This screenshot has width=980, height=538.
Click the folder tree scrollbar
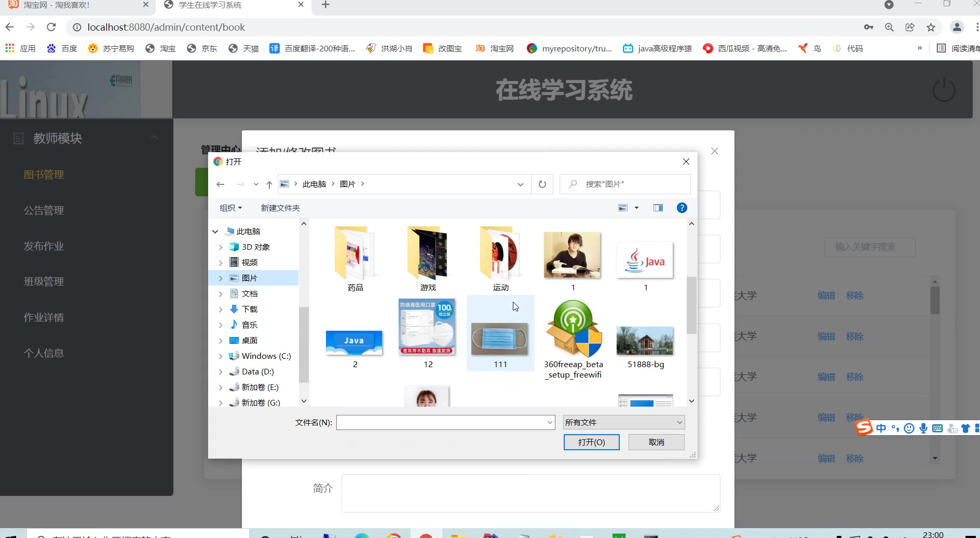pyautogui.click(x=304, y=345)
